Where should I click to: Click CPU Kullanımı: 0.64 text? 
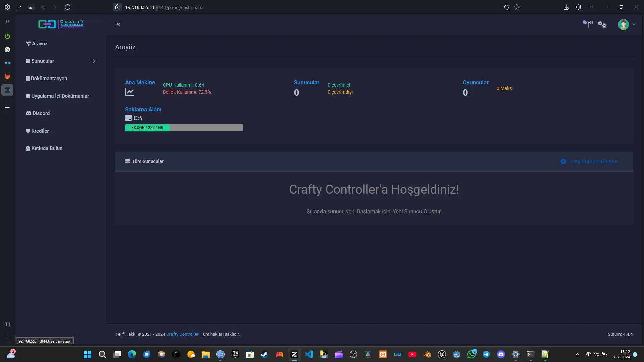point(184,85)
